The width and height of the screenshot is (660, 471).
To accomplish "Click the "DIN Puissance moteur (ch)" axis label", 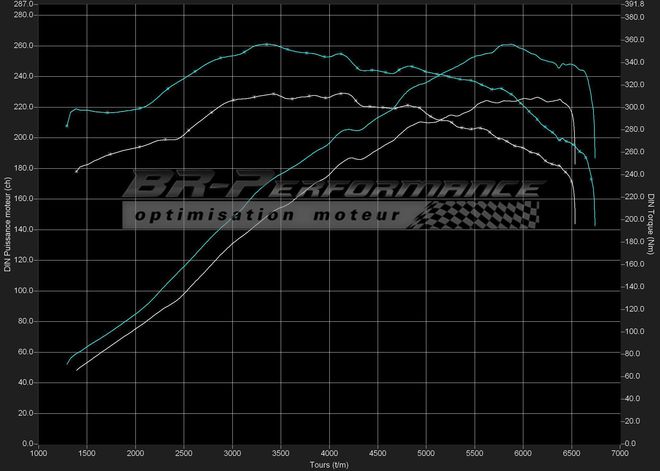I will pos(6,224).
